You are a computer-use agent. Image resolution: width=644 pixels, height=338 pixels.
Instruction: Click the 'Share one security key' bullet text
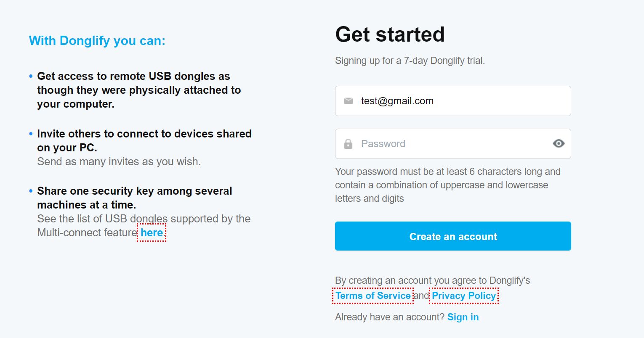pos(134,198)
